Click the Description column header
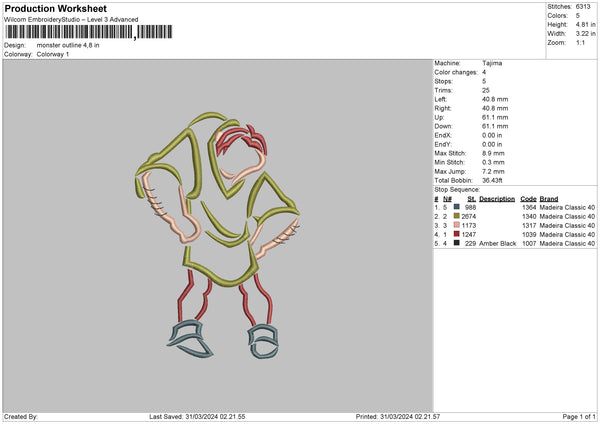This screenshot has height=424, width=600. coord(497,198)
